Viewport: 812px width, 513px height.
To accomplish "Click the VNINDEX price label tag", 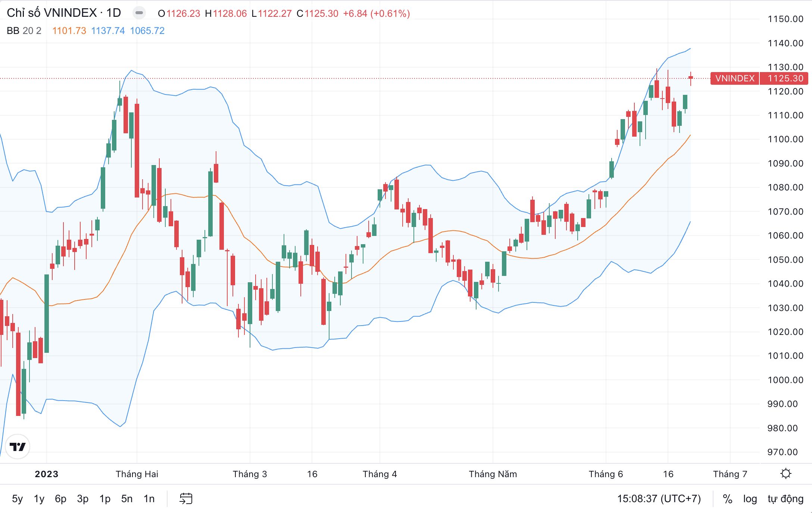I will coord(735,78).
